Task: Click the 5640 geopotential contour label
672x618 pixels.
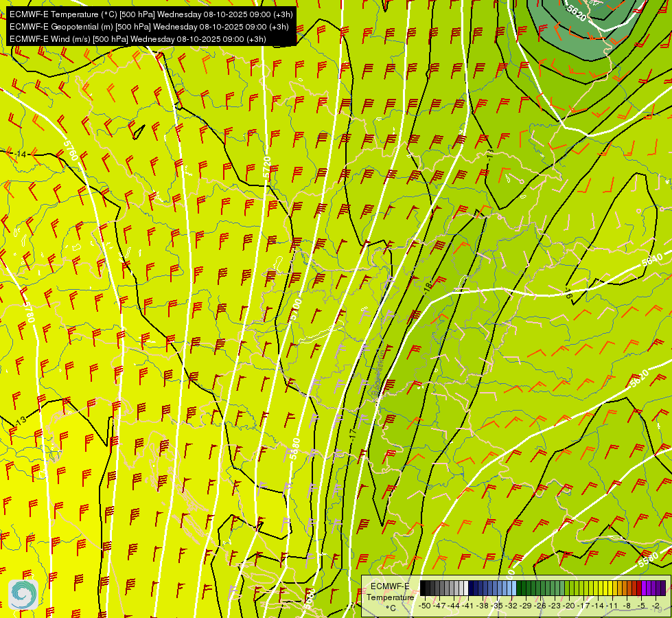Action: (652, 260)
